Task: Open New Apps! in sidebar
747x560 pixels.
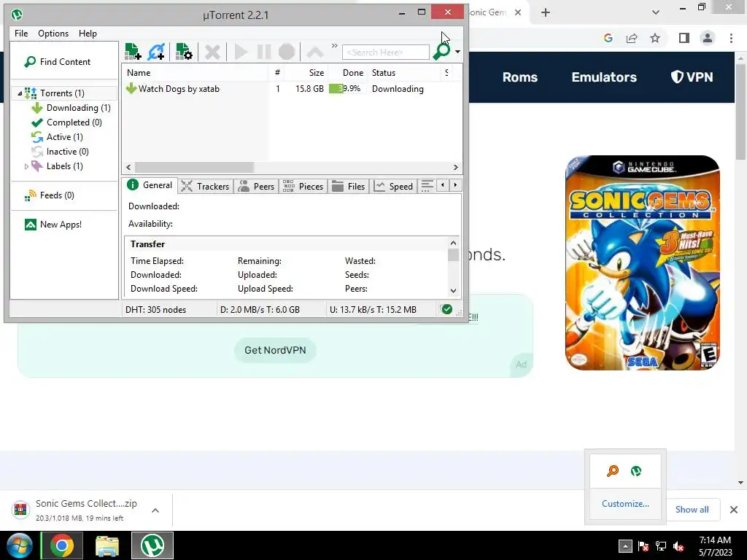Action: (53, 225)
